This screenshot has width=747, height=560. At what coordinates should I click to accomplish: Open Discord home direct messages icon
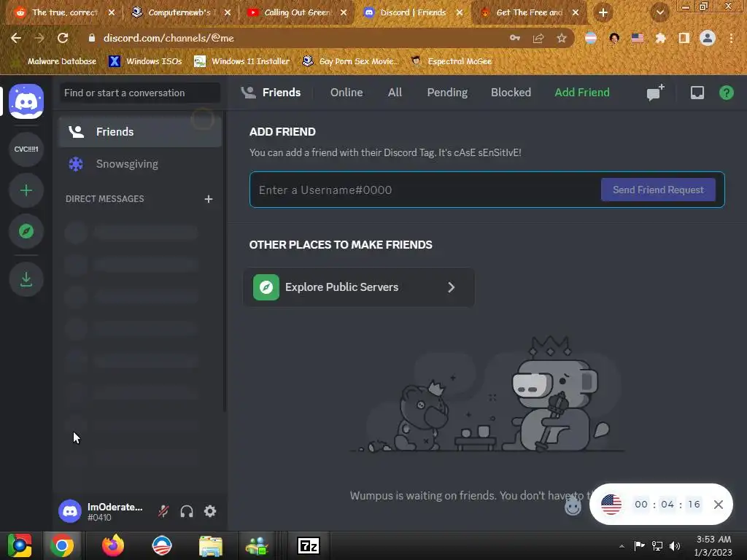pos(26,101)
